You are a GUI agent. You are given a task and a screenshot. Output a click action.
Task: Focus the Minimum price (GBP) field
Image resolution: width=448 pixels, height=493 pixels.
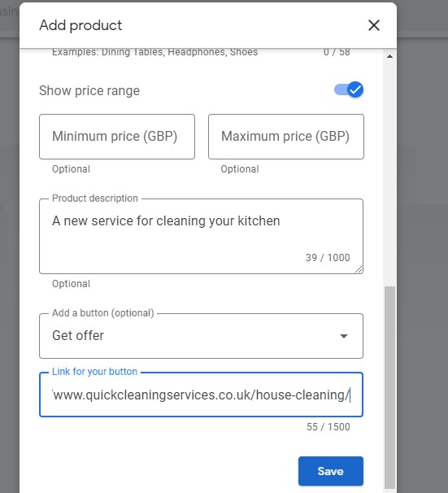coord(117,137)
